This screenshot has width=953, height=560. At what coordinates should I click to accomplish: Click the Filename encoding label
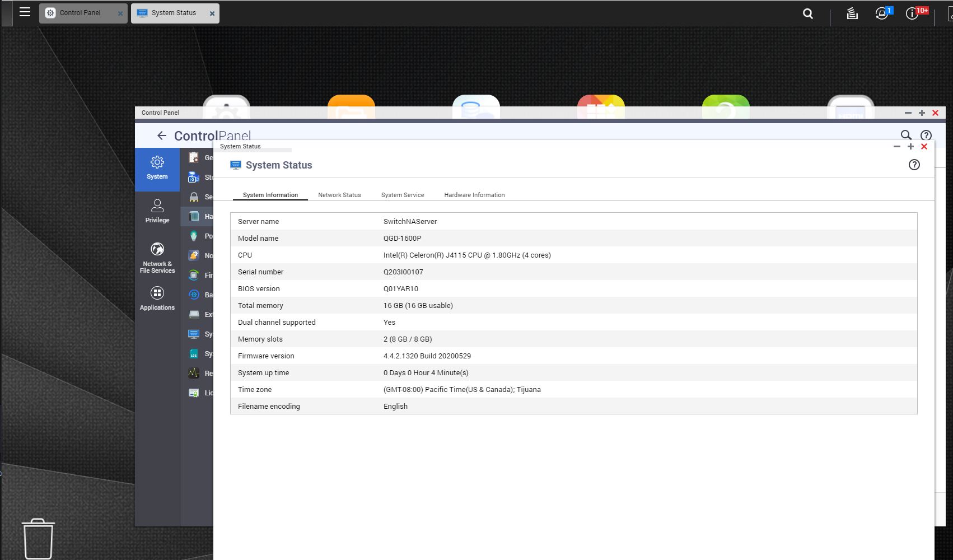pyautogui.click(x=269, y=406)
